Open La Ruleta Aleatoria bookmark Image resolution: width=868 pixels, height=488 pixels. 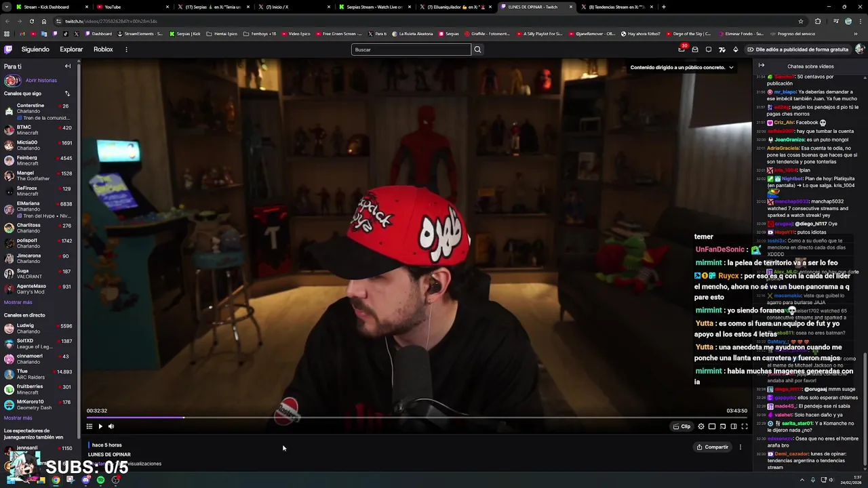[x=412, y=33]
